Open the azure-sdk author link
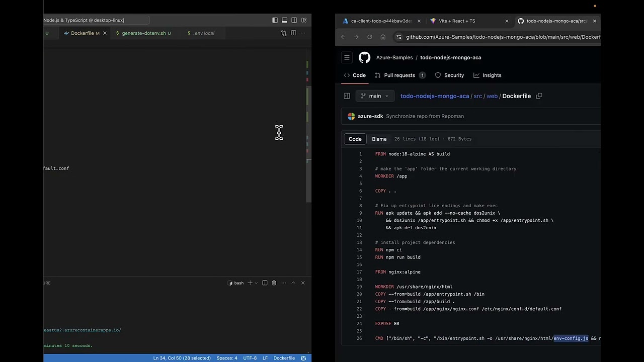Viewport: 644px width, 362px height. tap(370, 116)
